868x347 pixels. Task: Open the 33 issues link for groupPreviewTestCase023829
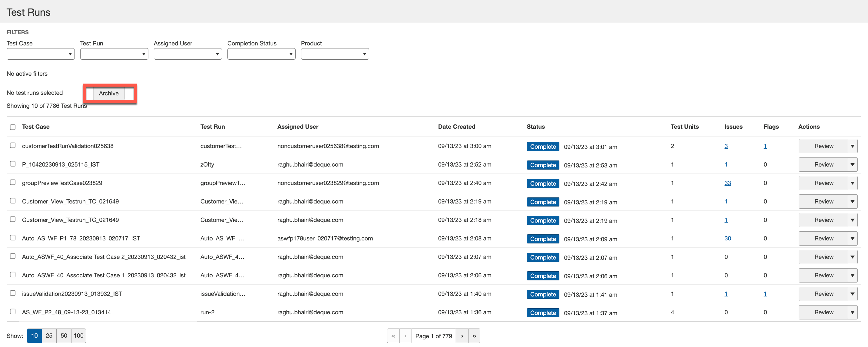click(x=727, y=183)
